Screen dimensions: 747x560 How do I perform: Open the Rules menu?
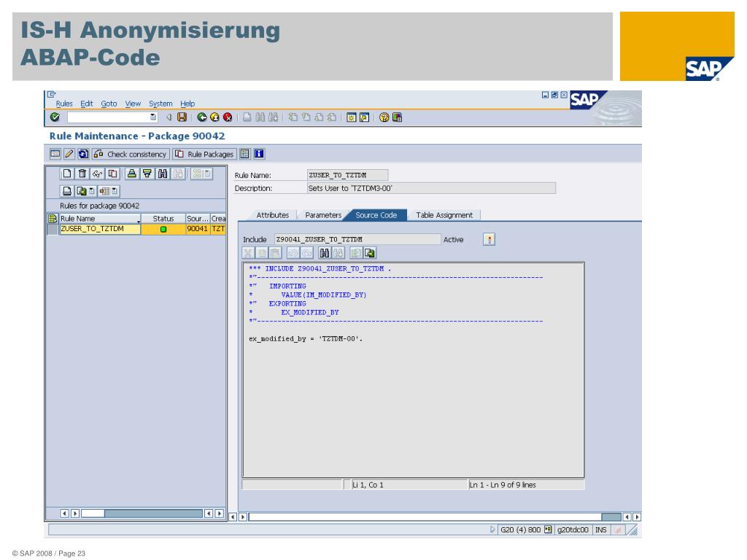tap(64, 104)
